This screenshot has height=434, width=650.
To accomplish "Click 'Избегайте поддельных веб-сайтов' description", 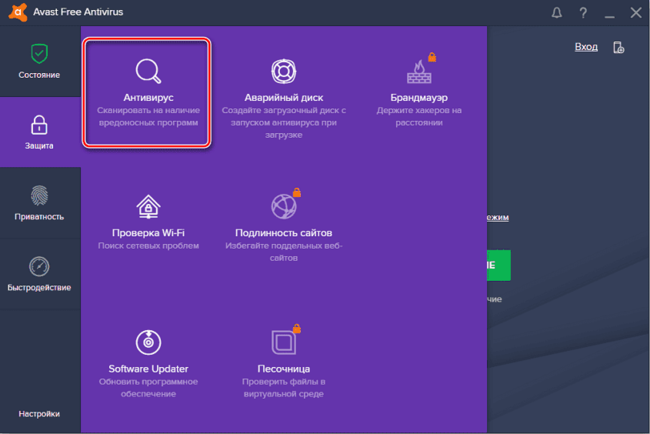I will (x=284, y=252).
